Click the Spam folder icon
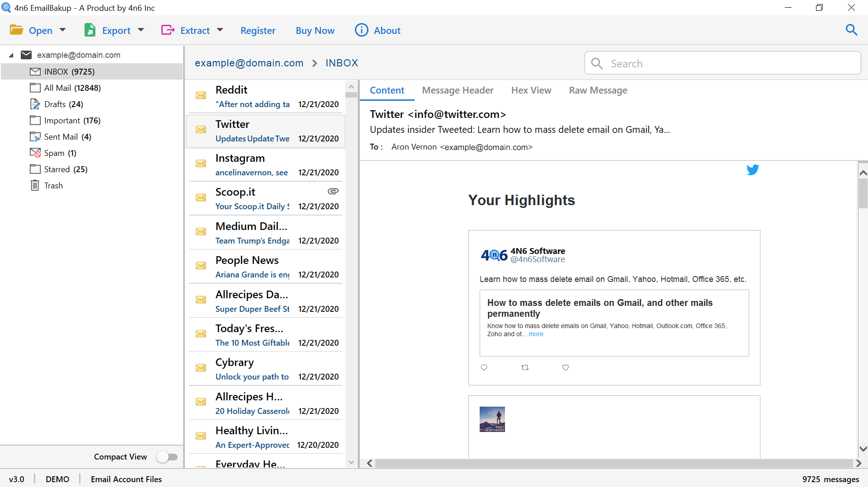The image size is (868, 488). pyautogui.click(x=35, y=153)
